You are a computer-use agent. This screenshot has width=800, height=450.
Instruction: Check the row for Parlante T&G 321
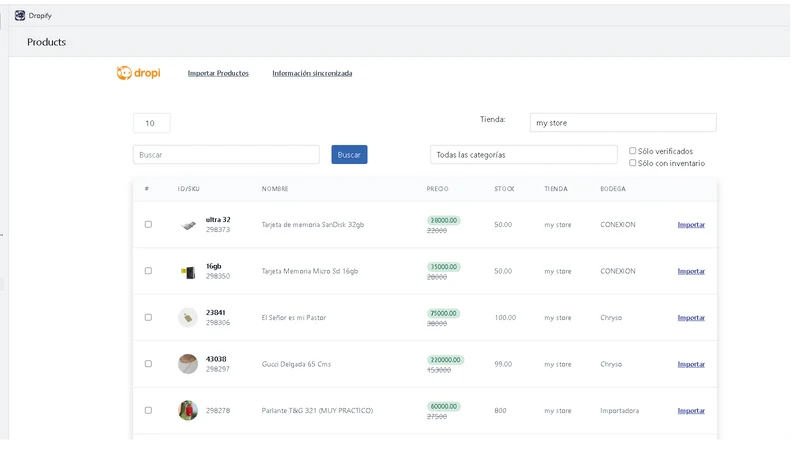click(148, 410)
